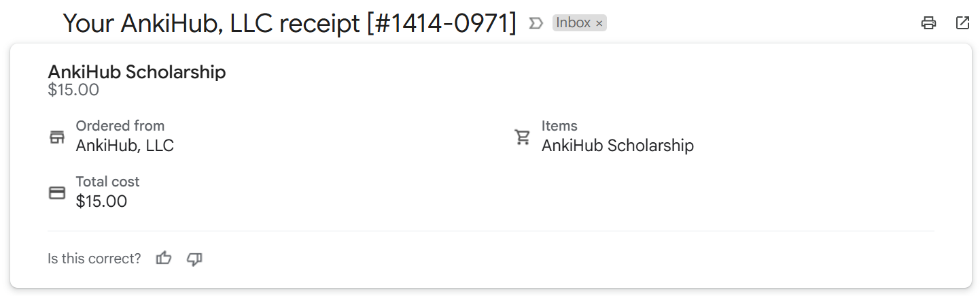Click the "Items" label
Image resolution: width=980 pixels, height=296 pixels.
(559, 126)
